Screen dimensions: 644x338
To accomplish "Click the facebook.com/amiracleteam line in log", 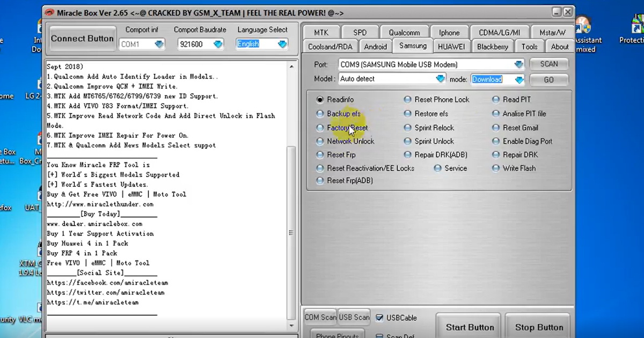I will pyautogui.click(x=107, y=283).
